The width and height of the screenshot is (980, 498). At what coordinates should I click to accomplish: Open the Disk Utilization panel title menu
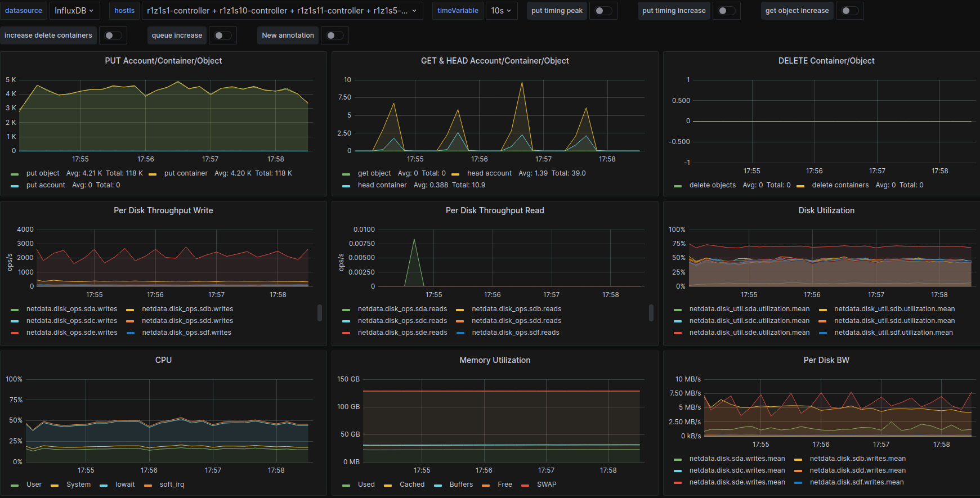[826, 210]
